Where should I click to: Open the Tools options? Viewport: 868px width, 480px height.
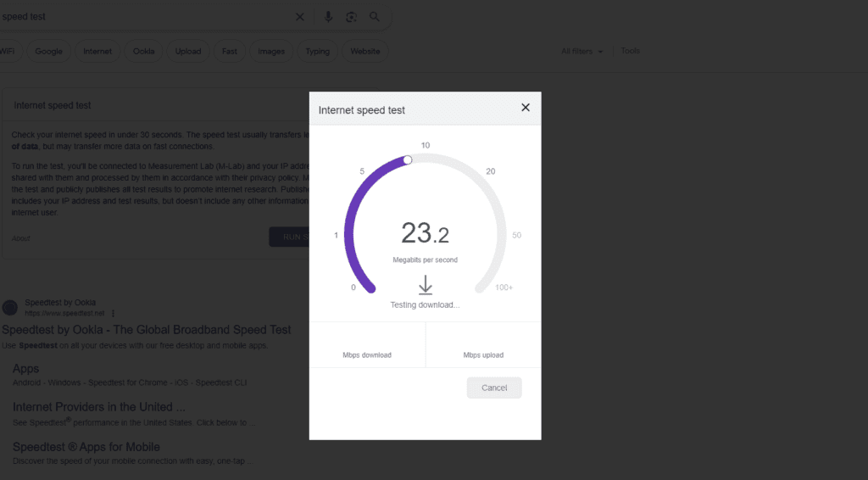point(630,51)
